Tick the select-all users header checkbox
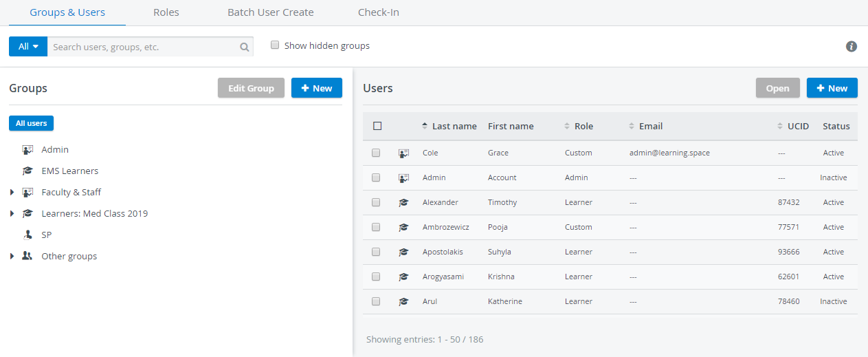The image size is (868, 357). coord(377,126)
